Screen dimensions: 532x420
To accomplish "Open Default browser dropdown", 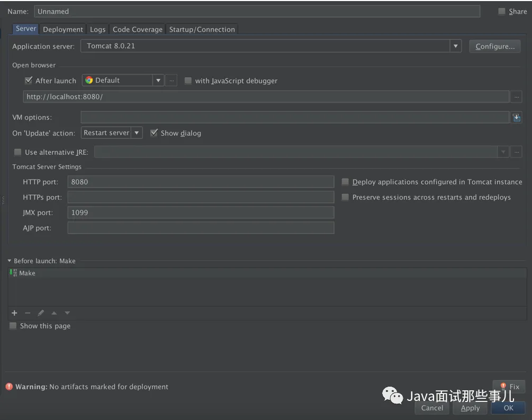I will point(158,81).
